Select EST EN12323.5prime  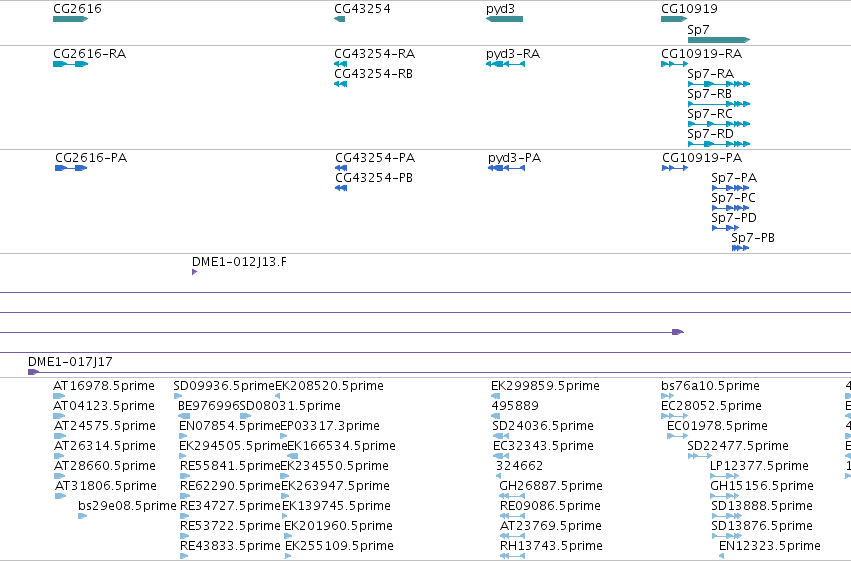(x=721, y=556)
